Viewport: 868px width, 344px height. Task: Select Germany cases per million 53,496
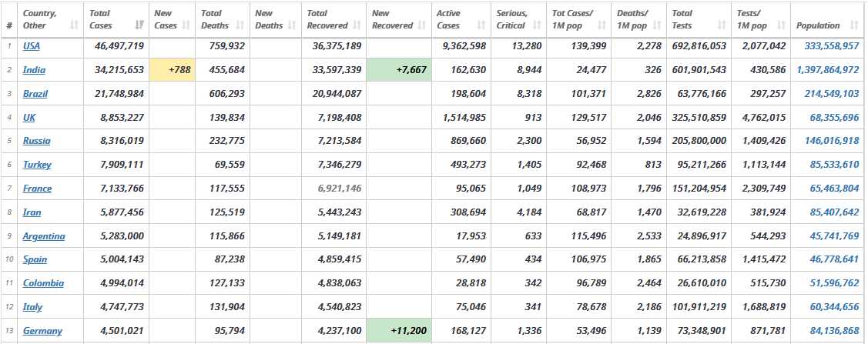(590, 331)
